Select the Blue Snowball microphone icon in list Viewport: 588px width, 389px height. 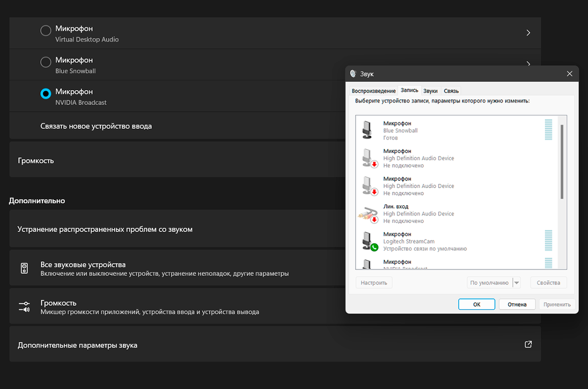coord(367,130)
